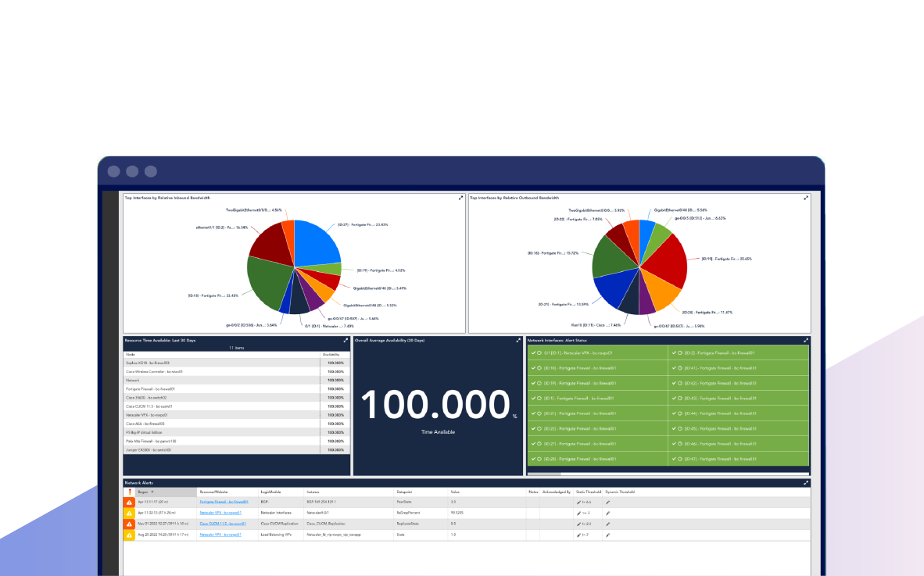Maximize the Resource Time Available panel
The image size is (924, 576).
coord(346,341)
